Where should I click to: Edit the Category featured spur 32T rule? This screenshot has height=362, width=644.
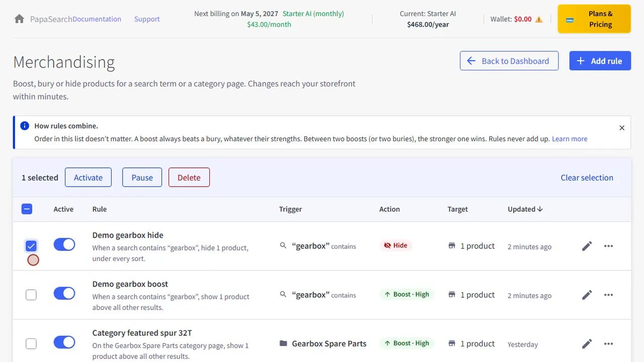pyautogui.click(x=587, y=344)
